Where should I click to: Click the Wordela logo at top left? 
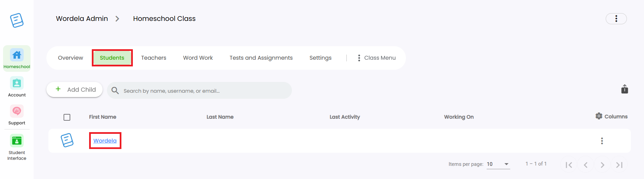coord(17,20)
